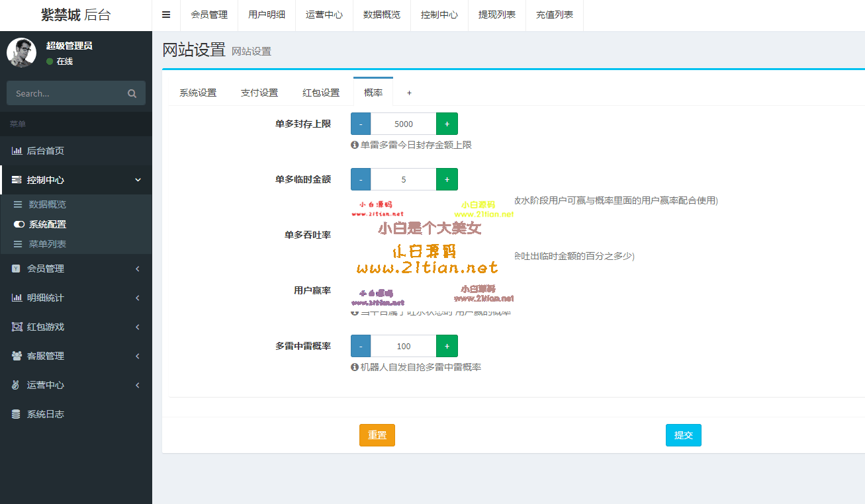The image size is (865, 504).
Task: Click the 多雷中雷概率 value input field
Action: 403,346
